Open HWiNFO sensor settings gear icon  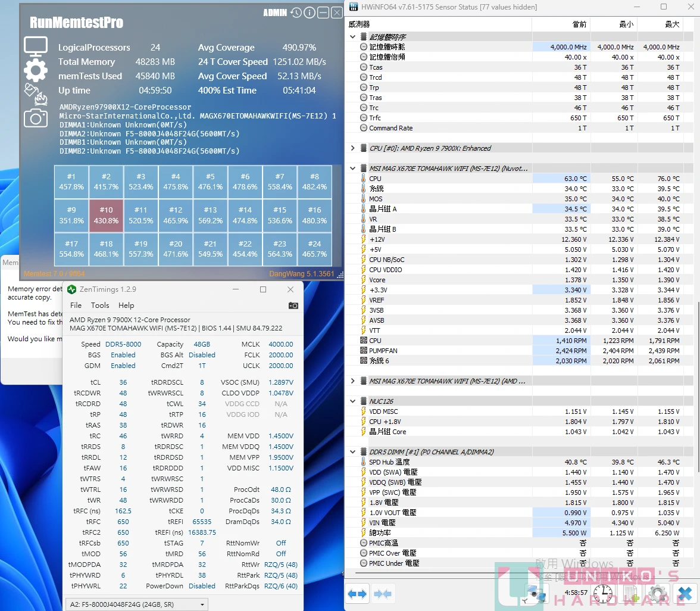pos(658,594)
